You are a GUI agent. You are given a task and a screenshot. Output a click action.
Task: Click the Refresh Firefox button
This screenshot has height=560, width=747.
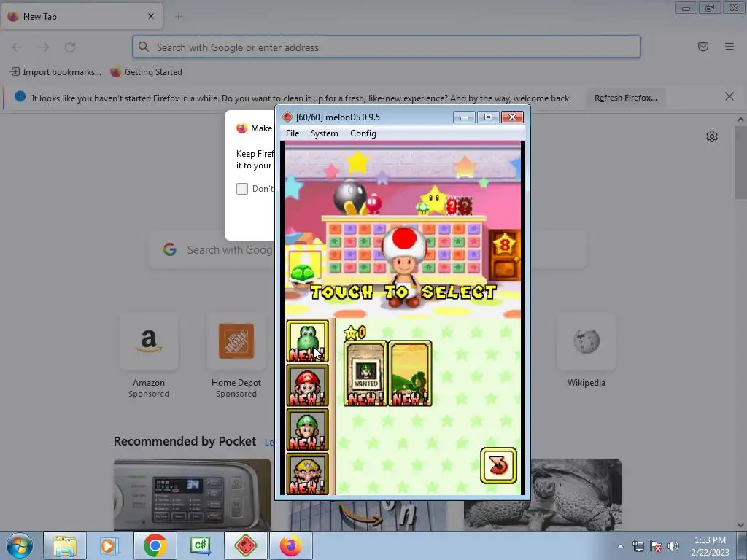pos(625,98)
